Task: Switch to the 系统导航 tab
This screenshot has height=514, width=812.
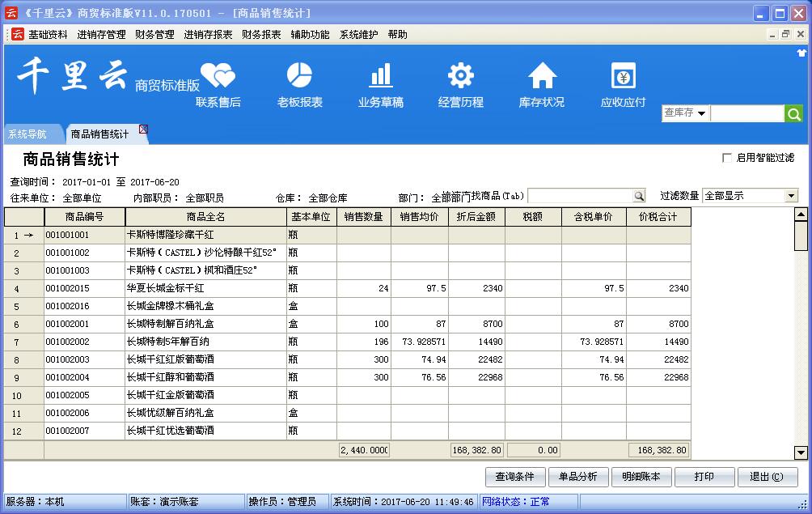Action: point(27,134)
